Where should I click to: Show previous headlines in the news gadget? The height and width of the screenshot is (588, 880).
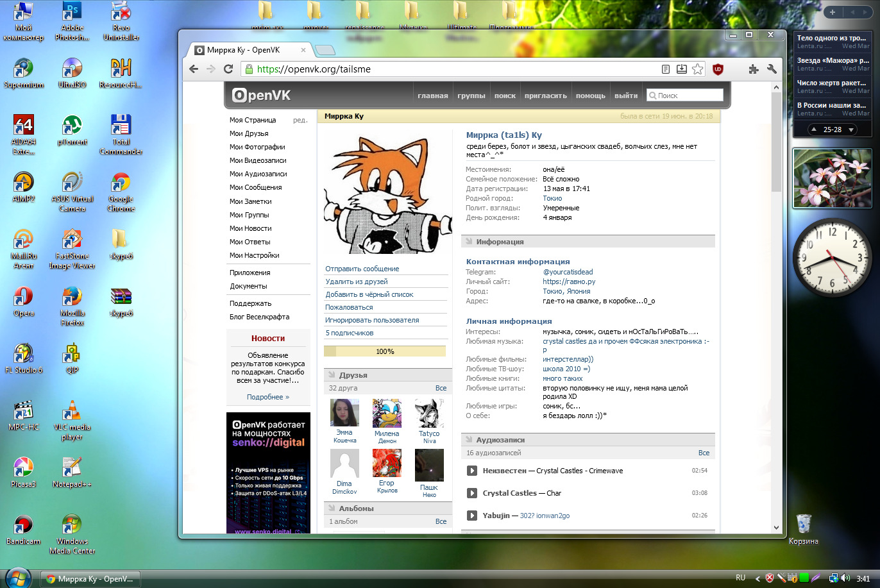tap(814, 130)
